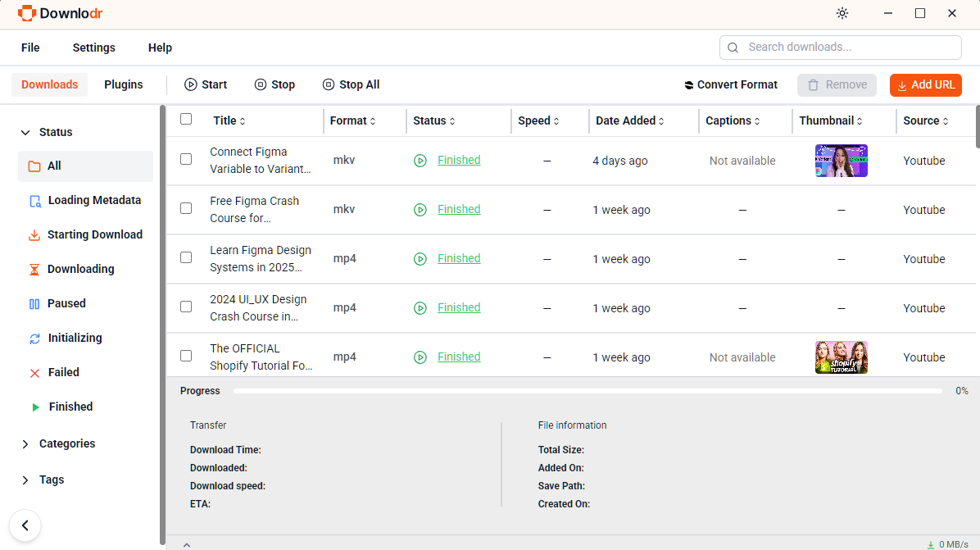Open Finished link for Free Figma Crash Course
This screenshot has width=980, height=550.
pyautogui.click(x=458, y=209)
